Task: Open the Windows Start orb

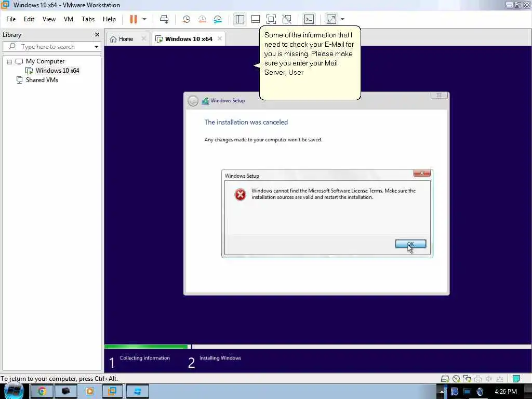Action: pyautogui.click(x=14, y=391)
